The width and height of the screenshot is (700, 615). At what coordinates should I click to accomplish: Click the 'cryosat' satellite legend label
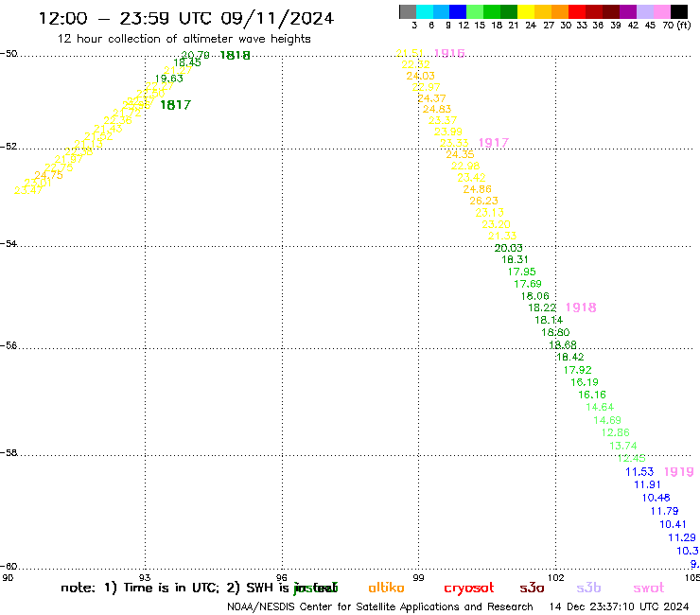click(469, 589)
